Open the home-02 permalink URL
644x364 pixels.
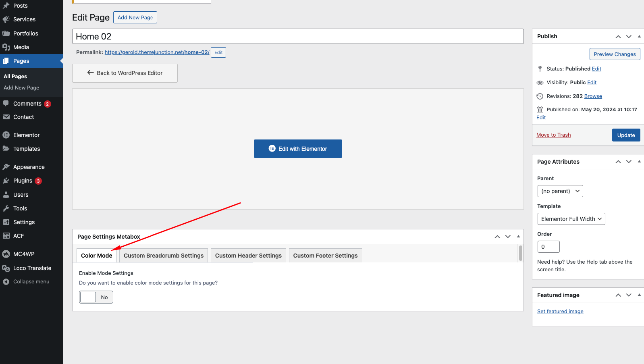click(x=157, y=52)
